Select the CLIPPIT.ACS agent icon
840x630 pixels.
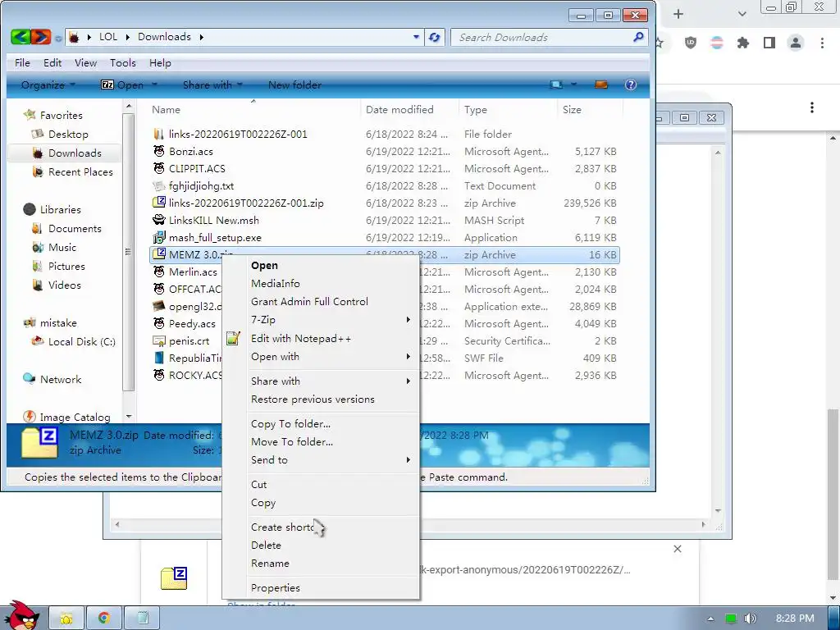click(x=159, y=168)
